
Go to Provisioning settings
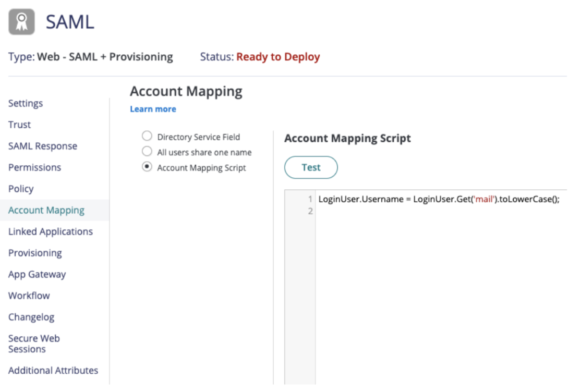tap(35, 253)
